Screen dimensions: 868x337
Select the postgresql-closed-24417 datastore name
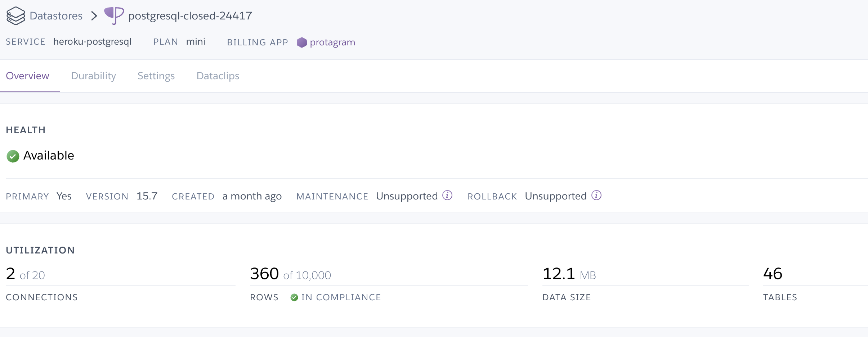[190, 16]
